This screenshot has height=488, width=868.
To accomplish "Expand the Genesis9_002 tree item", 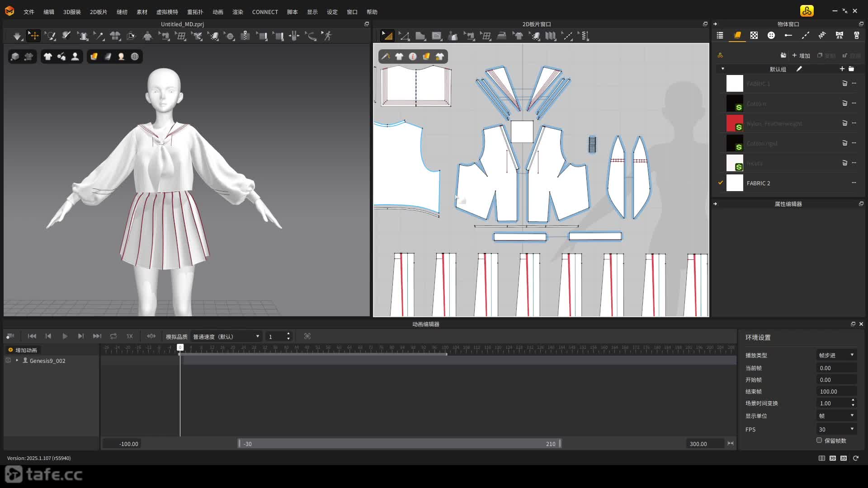I will click(17, 361).
